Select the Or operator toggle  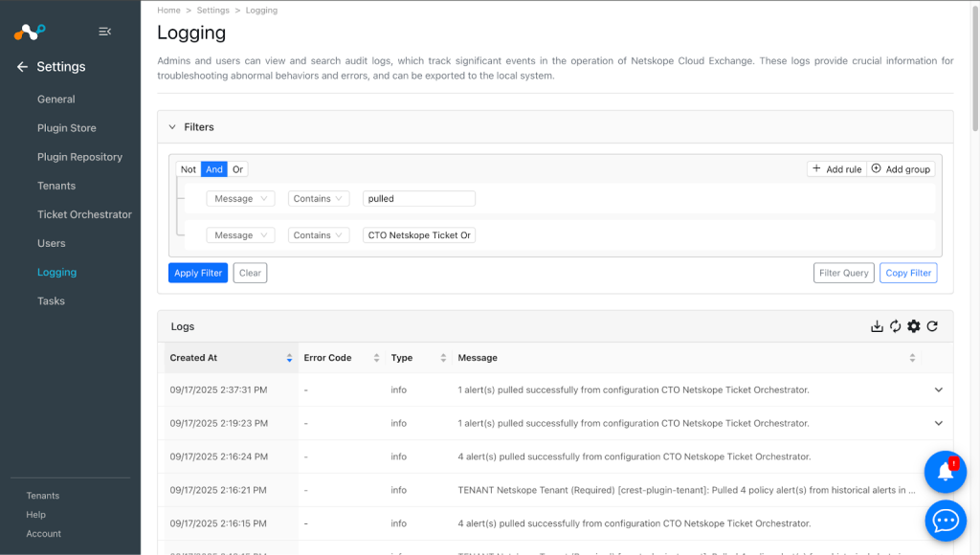(237, 169)
